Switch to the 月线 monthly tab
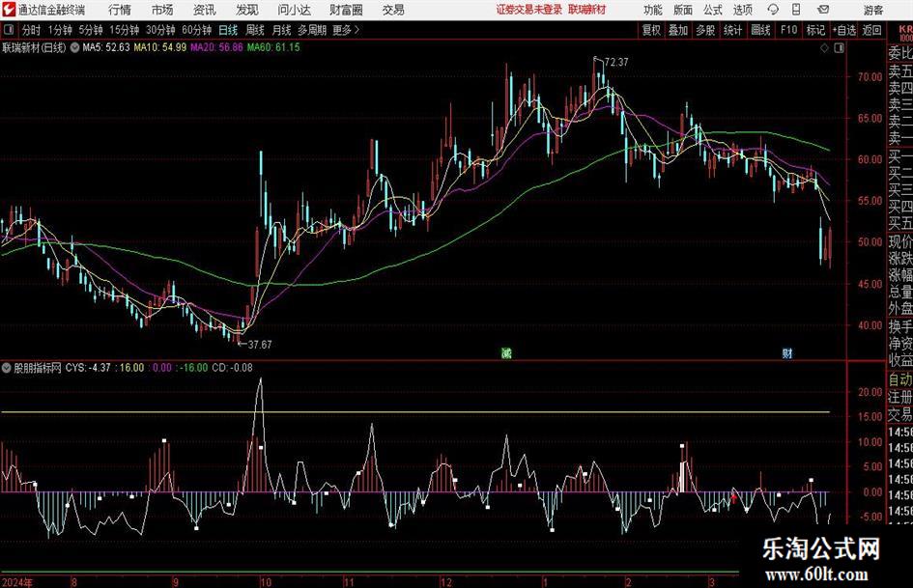Image resolution: width=913 pixels, height=588 pixels. [282, 30]
